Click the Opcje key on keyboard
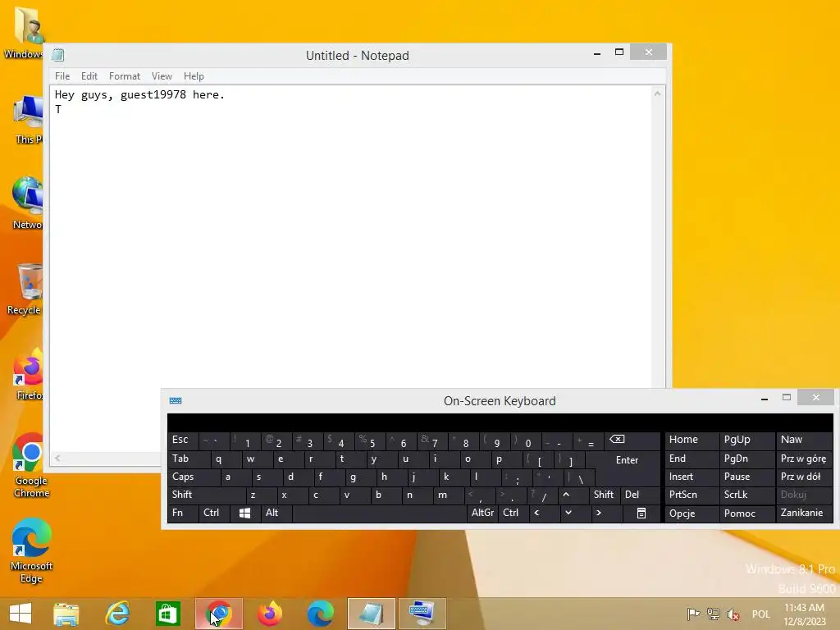Screen dimensions: 840x630 pos(691,514)
